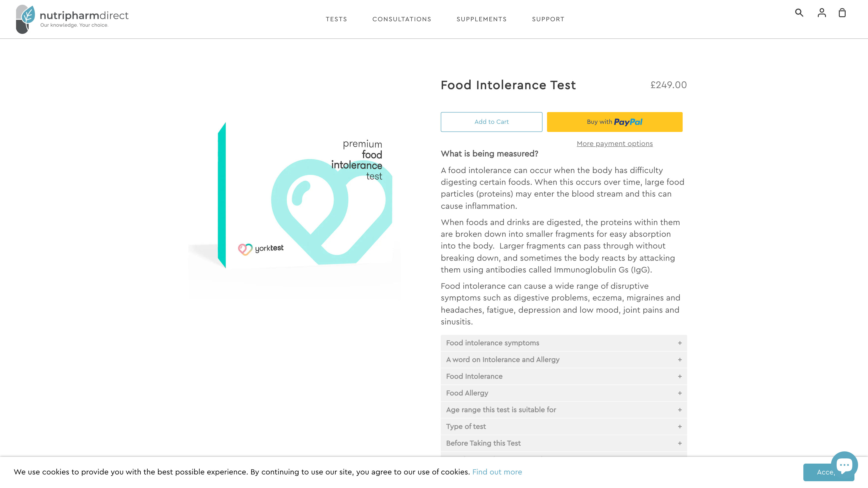
Task: Open the CONSULTATIONS menu
Action: pyautogui.click(x=402, y=19)
